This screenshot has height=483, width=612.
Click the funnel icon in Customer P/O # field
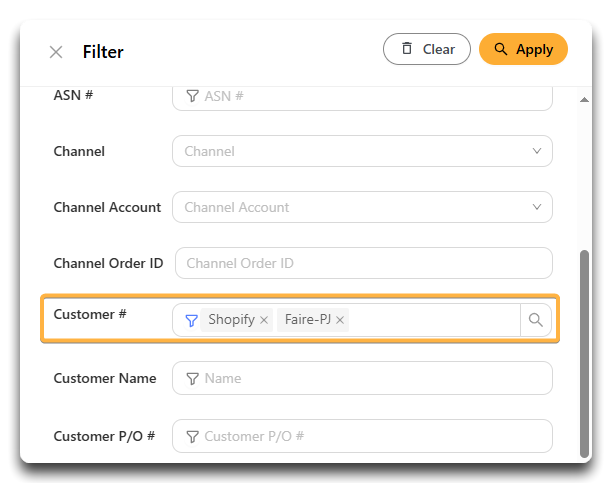pos(192,437)
